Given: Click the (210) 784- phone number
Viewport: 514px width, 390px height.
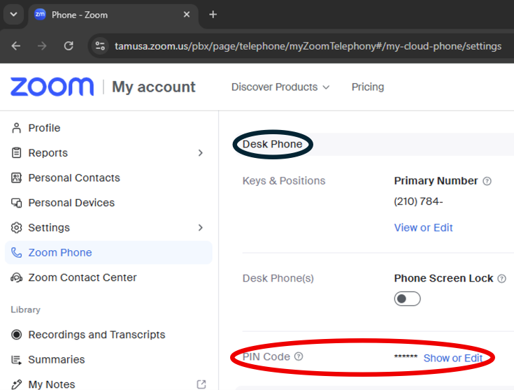Looking at the screenshot, I should 418,201.
